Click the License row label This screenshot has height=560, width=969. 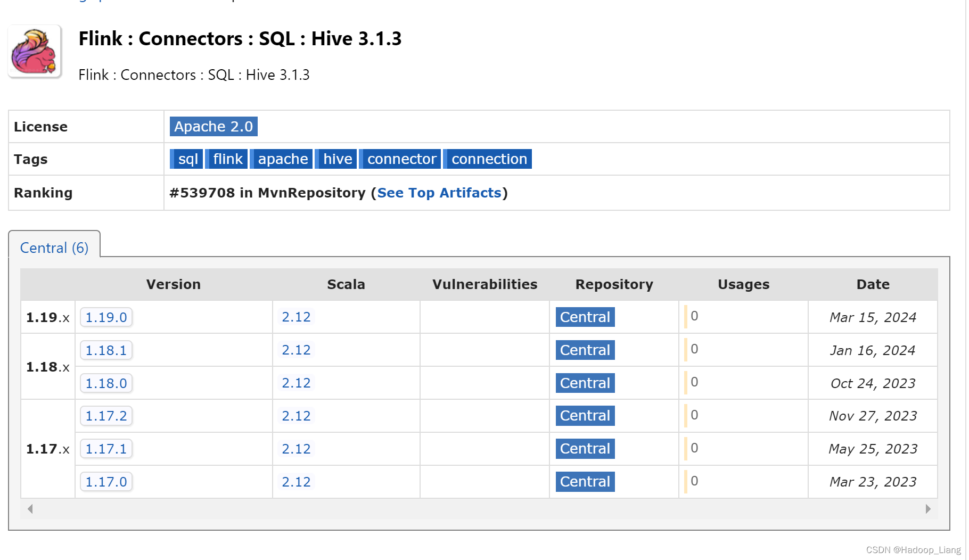tap(41, 127)
